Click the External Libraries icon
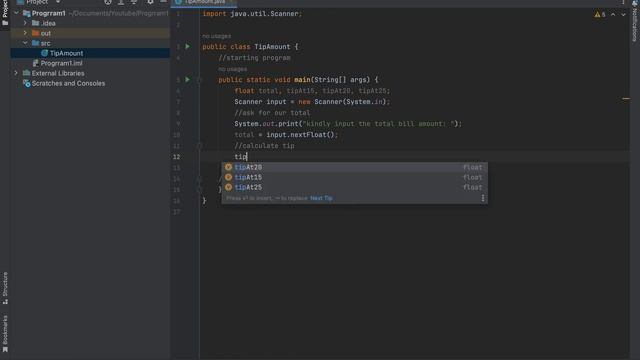This screenshot has height=360, width=640. pyautogui.click(x=27, y=73)
